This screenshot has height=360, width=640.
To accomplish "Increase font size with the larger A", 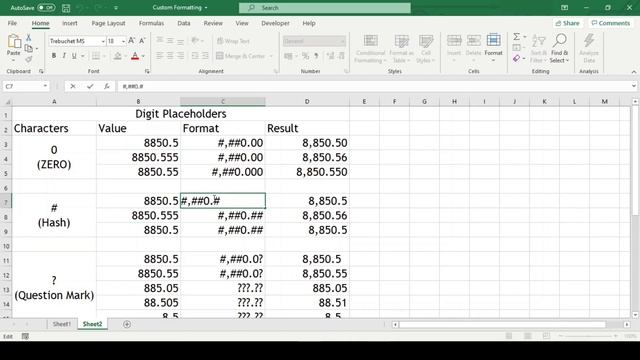I will [x=131, y=41].
